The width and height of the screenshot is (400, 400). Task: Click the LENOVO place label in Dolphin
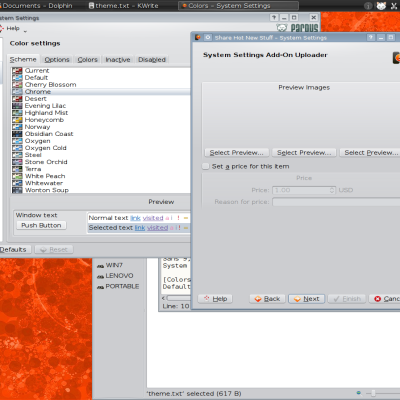tap(119, 276)
